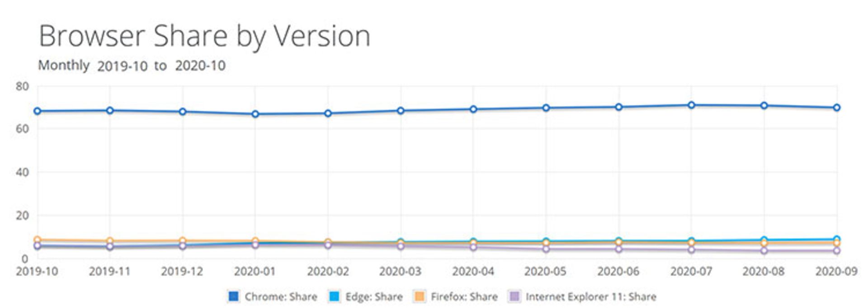Click the Internet Explorer 11 purple swatch
This screenshot has height=308, width=868.
click(515, 297)
